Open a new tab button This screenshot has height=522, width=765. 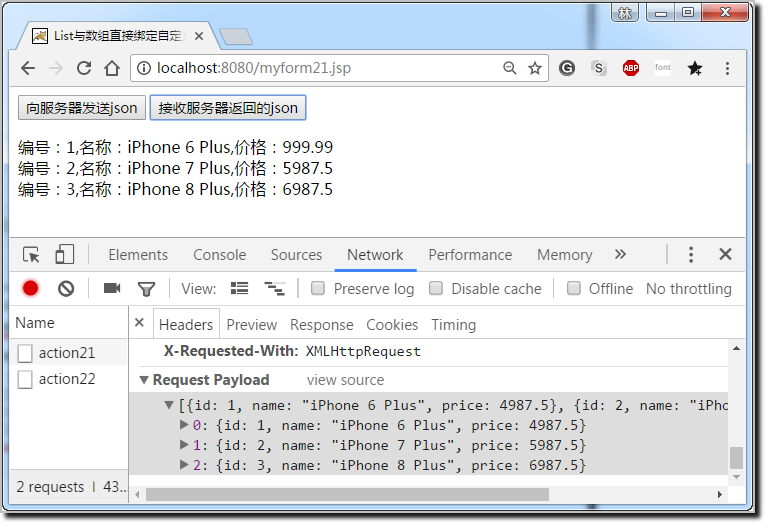coord(236,37)
